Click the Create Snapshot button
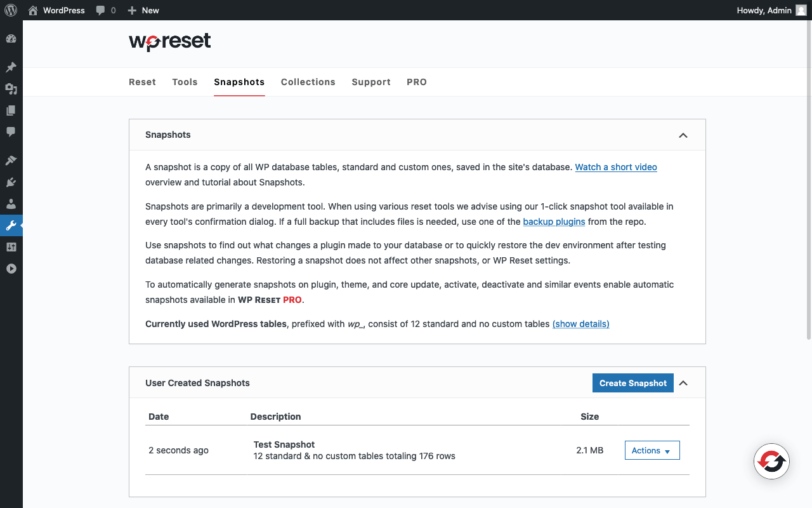Screen dimensions: 812x508 pos(632,383)
